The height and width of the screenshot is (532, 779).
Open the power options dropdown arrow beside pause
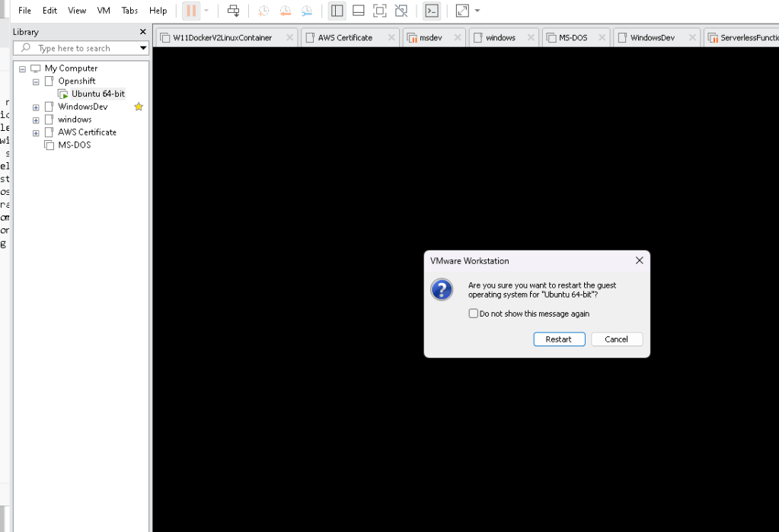pos(206,11)
